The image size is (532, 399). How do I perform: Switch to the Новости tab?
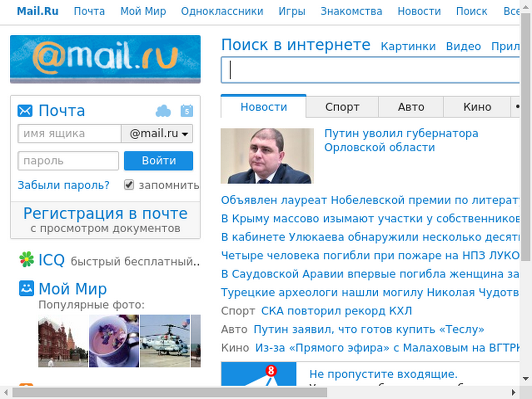point(263,107)
